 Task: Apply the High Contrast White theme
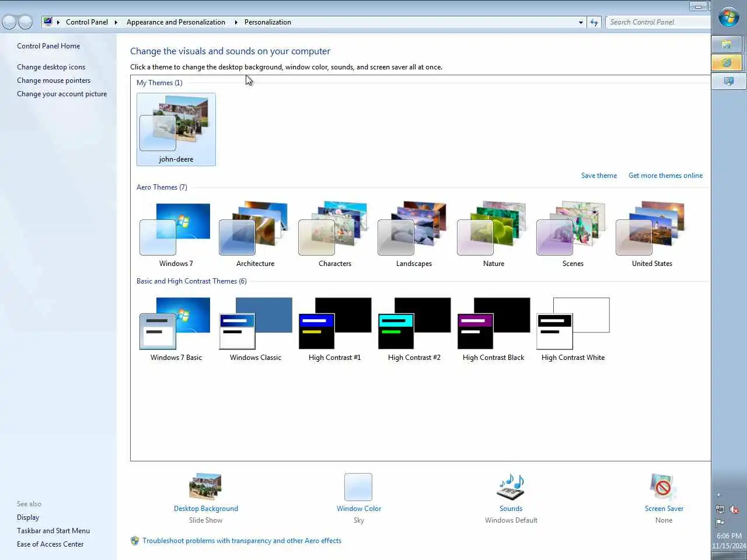(573, 329)
